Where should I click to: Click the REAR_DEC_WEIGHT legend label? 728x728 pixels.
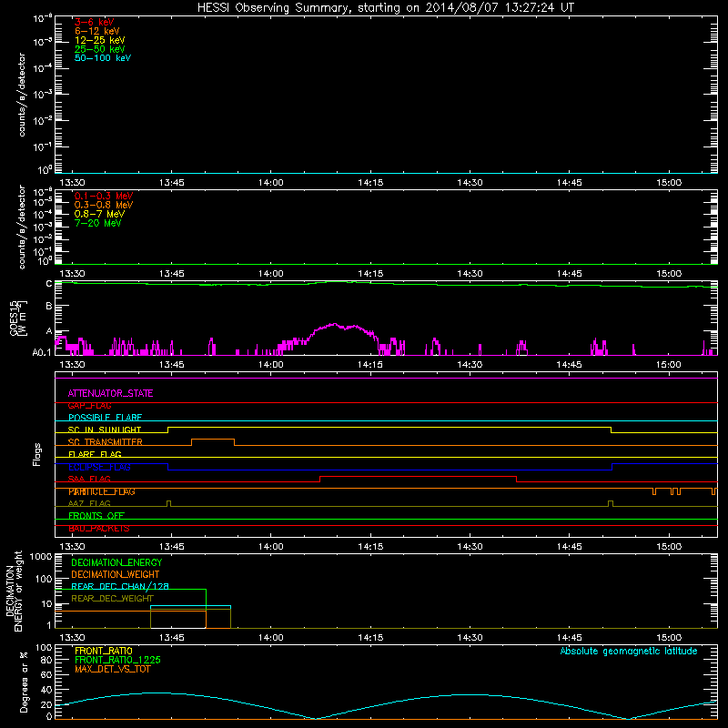click(112, 599)
